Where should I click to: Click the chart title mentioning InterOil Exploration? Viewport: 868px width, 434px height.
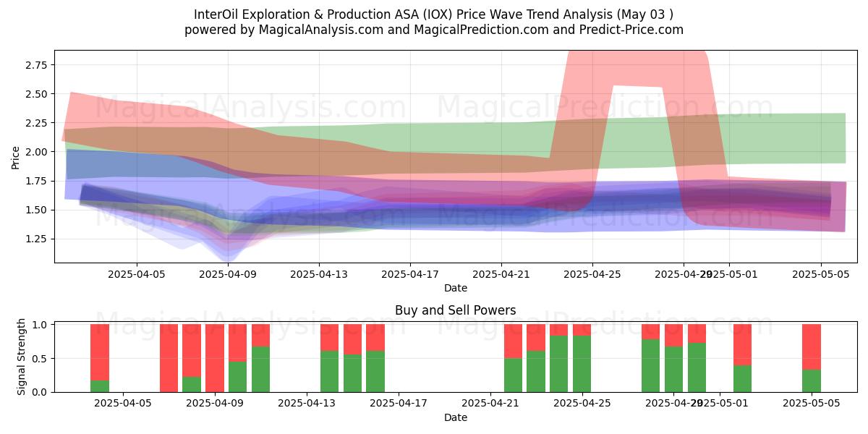coord(434,14)
